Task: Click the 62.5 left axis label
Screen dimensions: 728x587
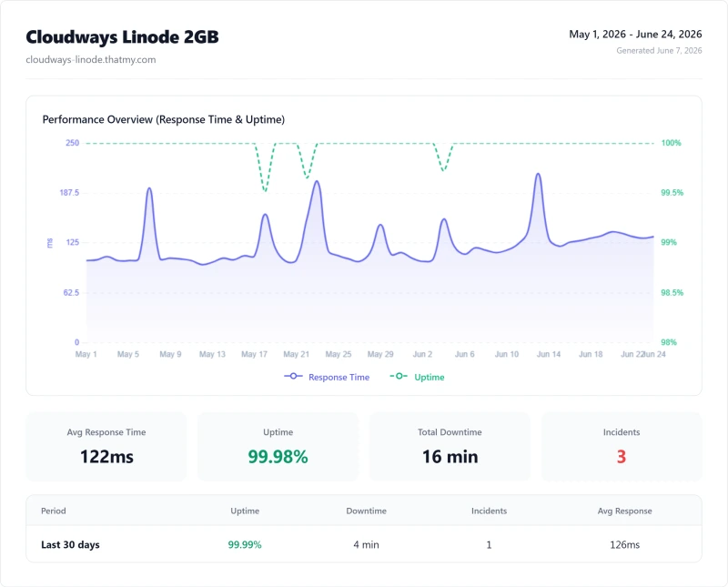Action: (x=71, y=292)
